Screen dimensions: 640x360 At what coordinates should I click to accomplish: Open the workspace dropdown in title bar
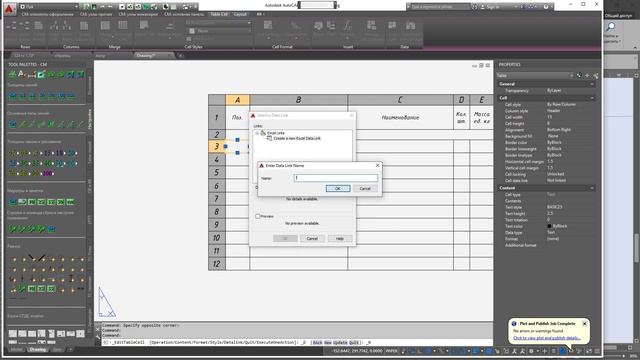point(49,7)
